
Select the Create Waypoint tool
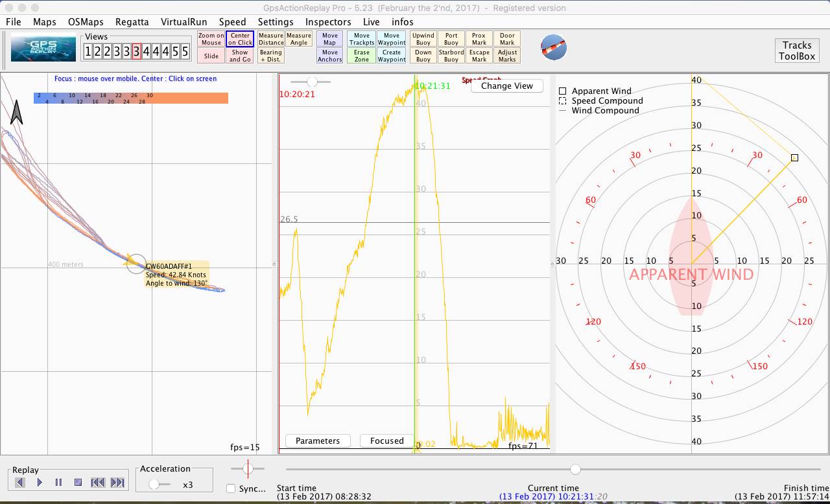(391, 55)
